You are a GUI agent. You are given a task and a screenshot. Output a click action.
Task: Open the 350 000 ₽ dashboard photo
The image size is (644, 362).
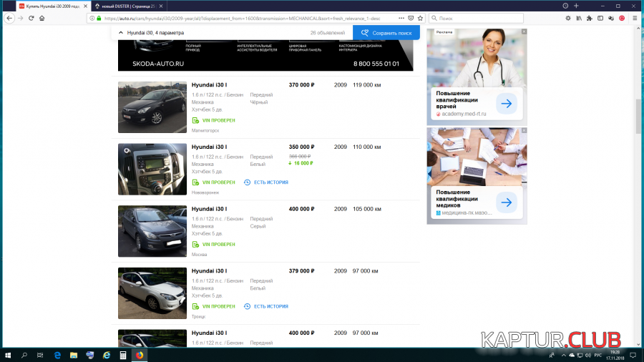tap(152, 169)
